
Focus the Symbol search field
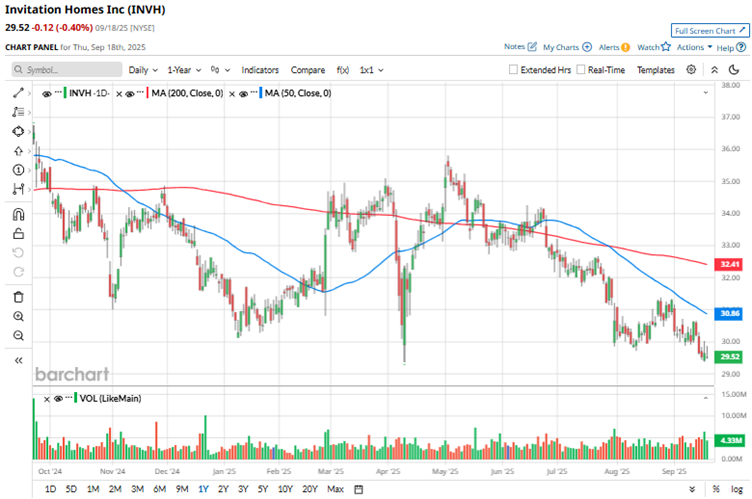click(x=67, y=70)
